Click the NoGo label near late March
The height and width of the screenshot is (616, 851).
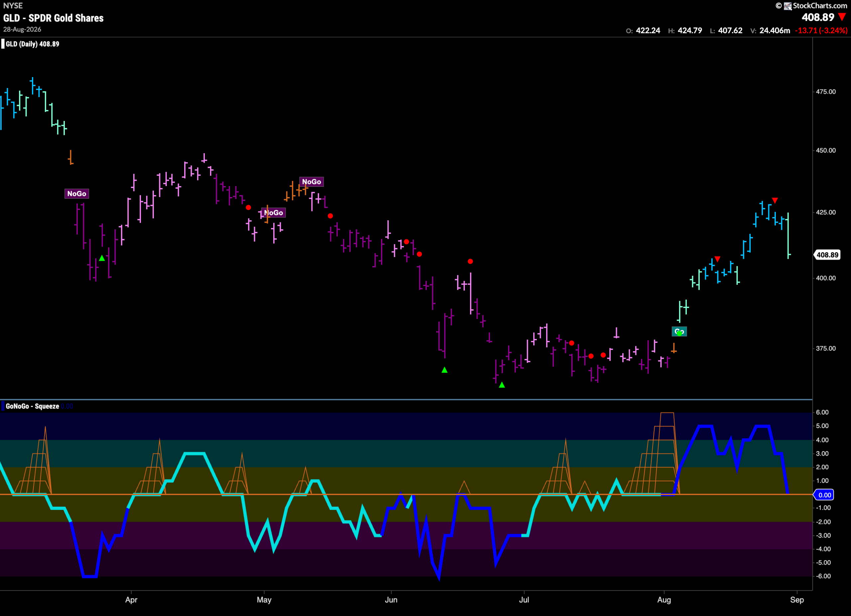(76, 193)
